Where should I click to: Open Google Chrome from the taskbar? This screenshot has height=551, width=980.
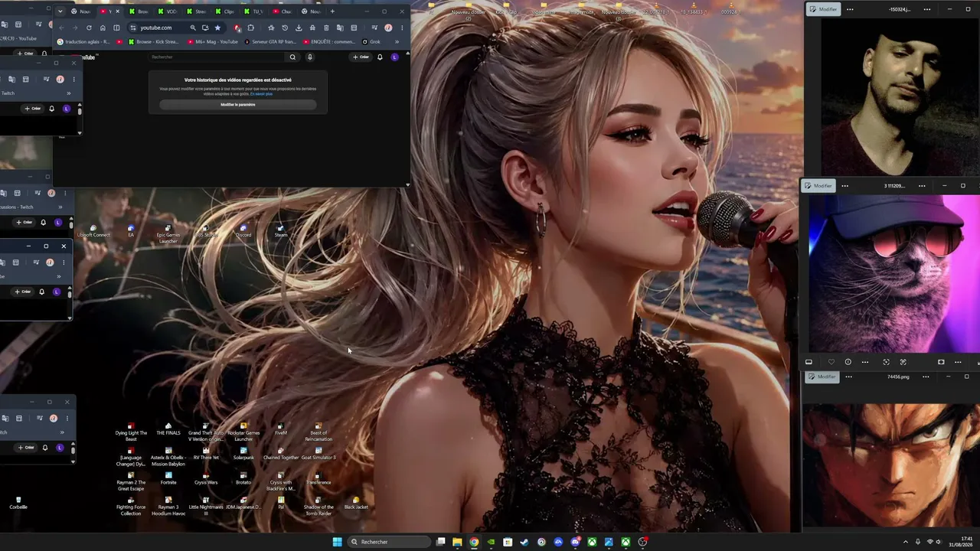(x=474, y=542)
